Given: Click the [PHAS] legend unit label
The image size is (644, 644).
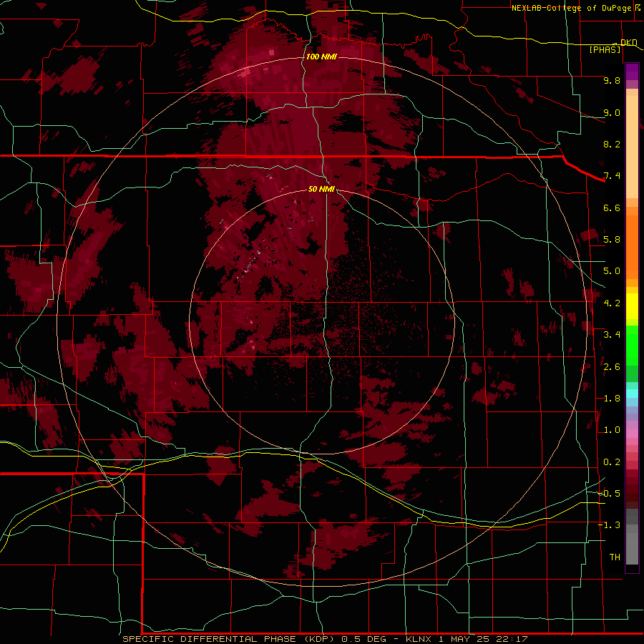Looking at the screenshot, I should coord(605,49).
